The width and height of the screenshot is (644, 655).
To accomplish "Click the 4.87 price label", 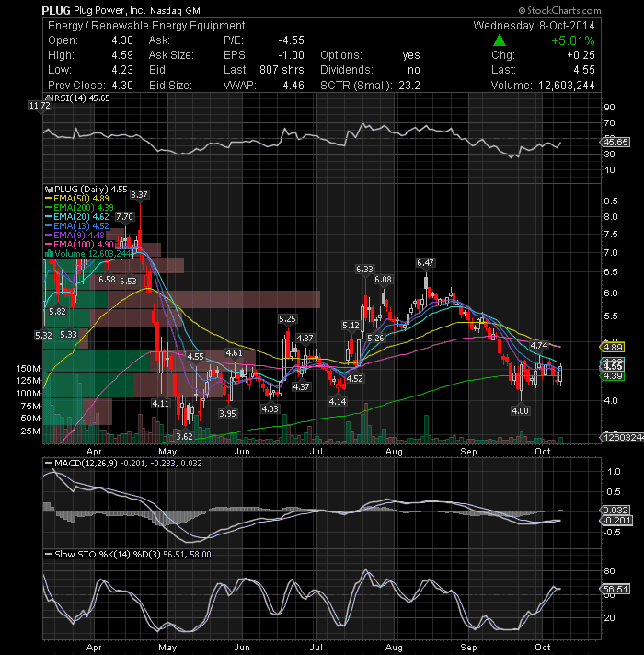I will click(x=305, y=339).
